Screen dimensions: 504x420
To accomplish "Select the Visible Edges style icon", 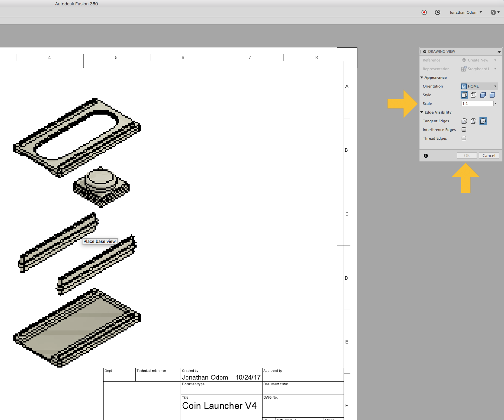I will (x=464, y=95).
